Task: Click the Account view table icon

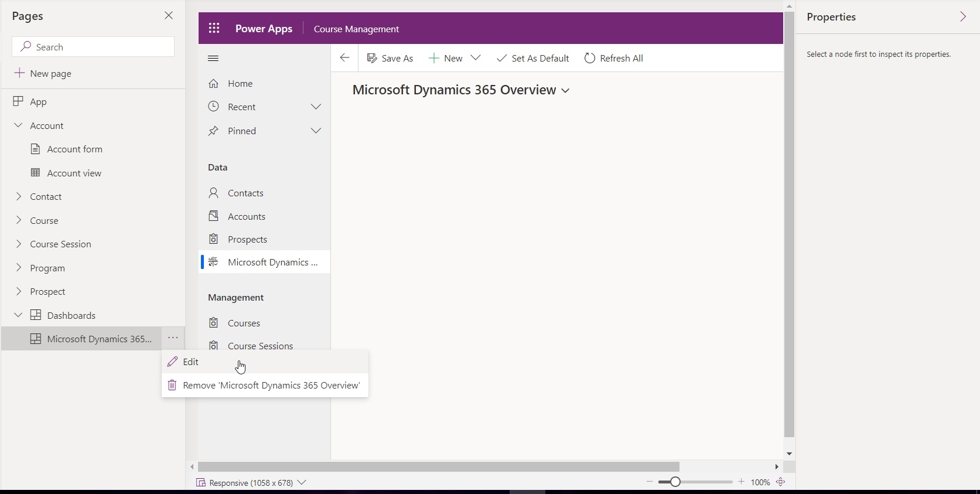Action: (35, 172)
